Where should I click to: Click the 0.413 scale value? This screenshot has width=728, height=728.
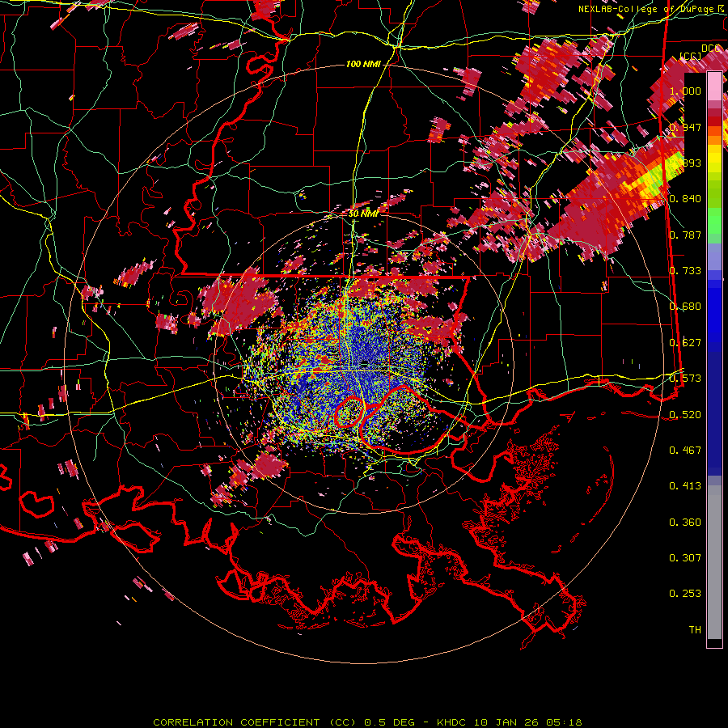pyautogui.click(x=685, y=486)
